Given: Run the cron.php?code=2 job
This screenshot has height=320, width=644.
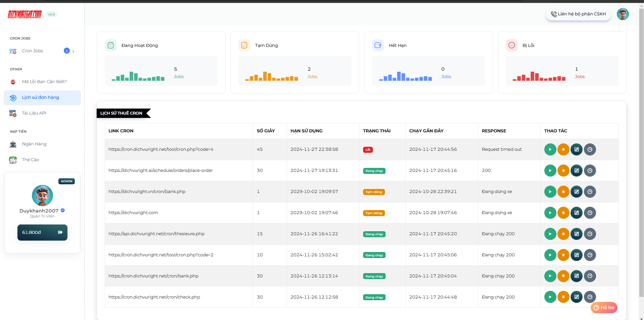Looking at the screenshot, I should pos(550,255).
